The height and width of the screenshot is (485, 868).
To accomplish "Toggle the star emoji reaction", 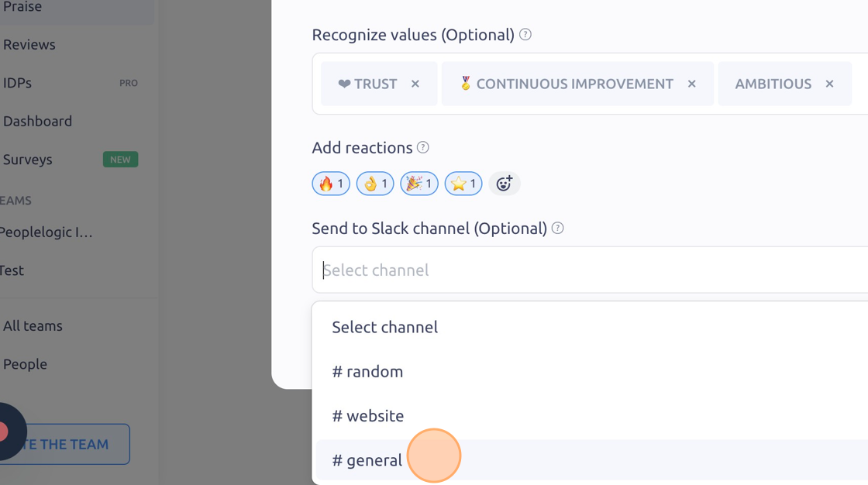I will (x=463, y=184).
